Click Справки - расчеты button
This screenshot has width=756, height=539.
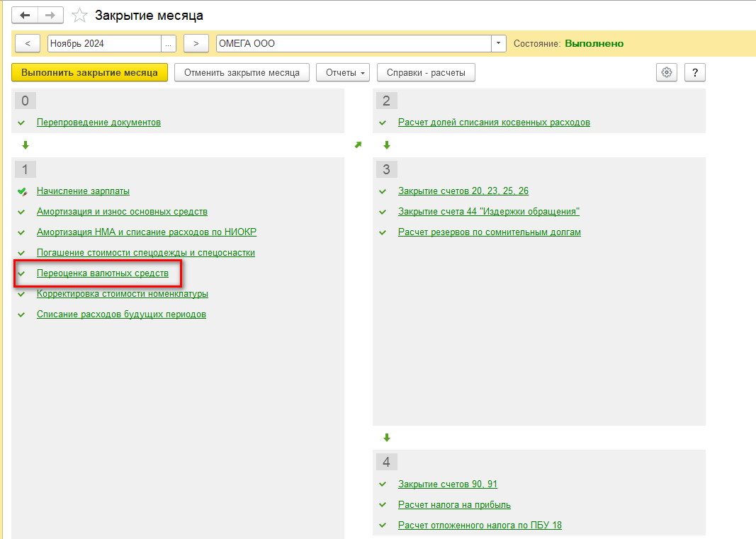(x=426, y=72)
